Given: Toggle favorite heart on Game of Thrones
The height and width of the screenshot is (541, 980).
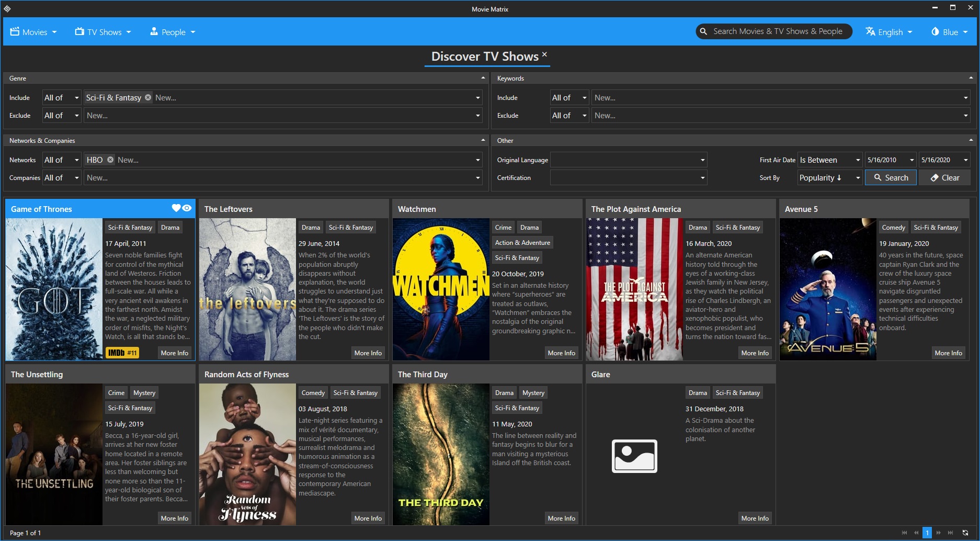Looking at the screenshot, I should (176, 208).
